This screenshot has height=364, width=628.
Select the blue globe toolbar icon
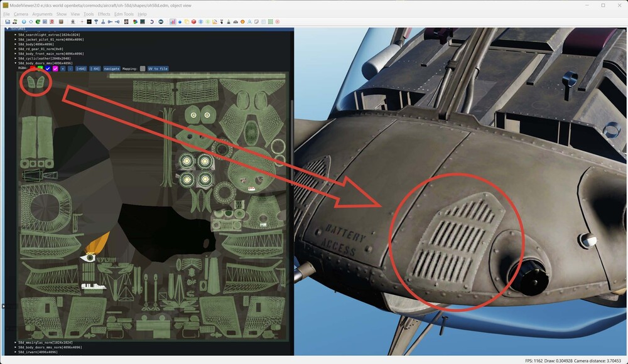[24, 21]
